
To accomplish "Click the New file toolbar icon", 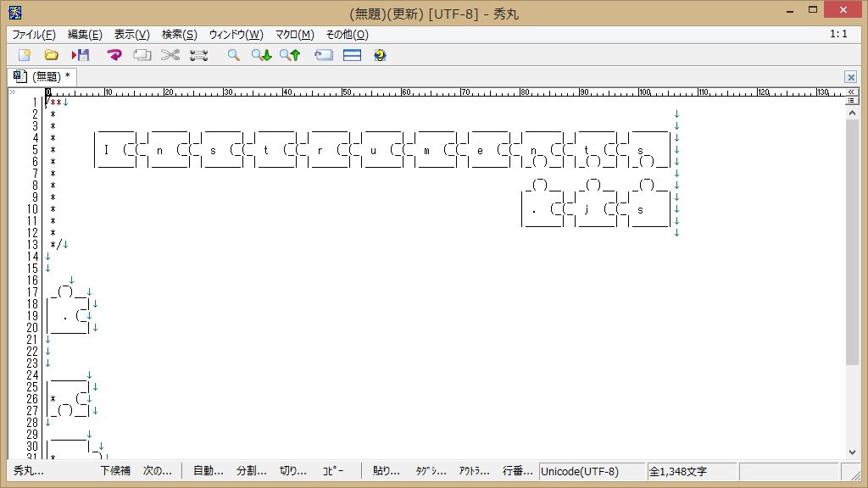I will (x=25, y=55).
